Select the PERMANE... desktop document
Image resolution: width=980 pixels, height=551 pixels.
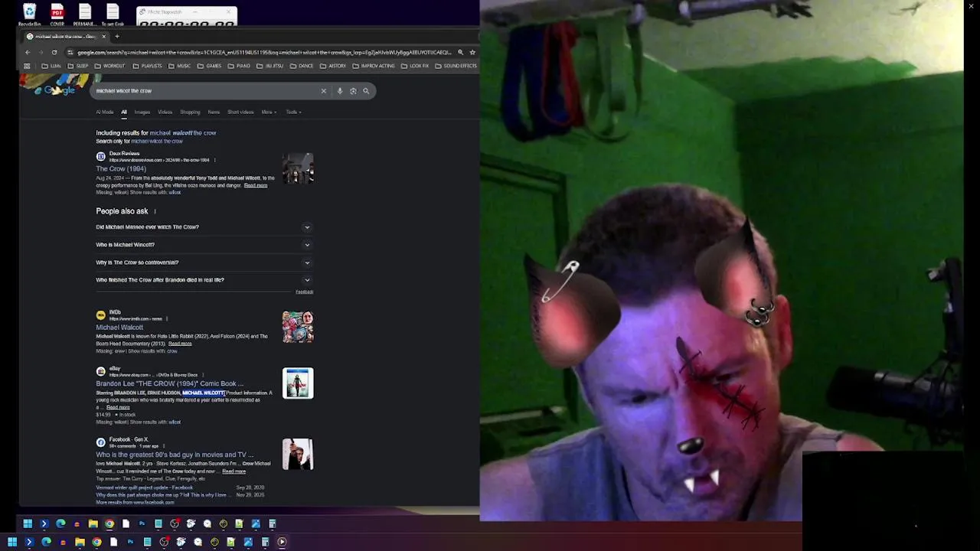click(x=84, y=15)
